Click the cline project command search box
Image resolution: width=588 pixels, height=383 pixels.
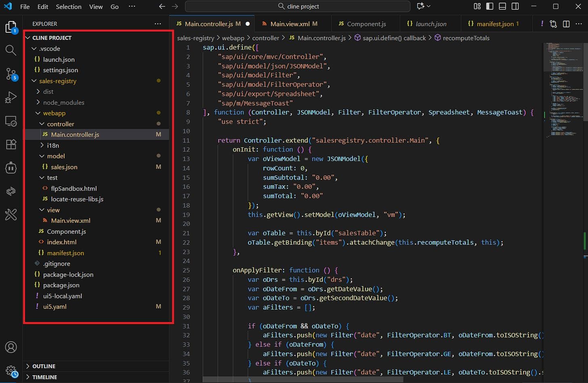298,6
